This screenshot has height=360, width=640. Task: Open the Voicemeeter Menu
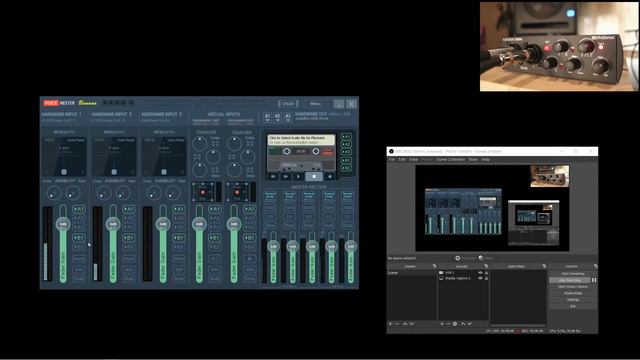pos(316,104)
